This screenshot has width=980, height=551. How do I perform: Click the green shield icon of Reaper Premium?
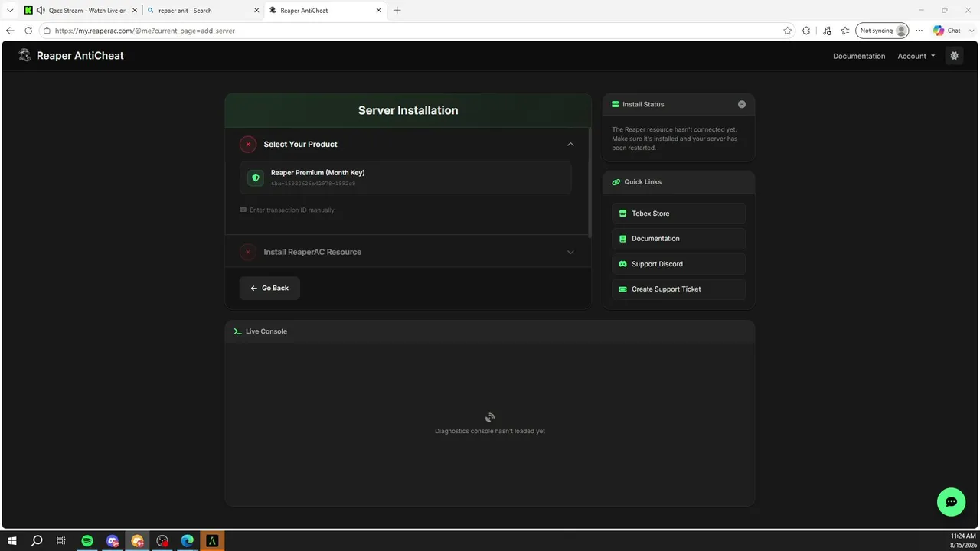click(256, 178)
